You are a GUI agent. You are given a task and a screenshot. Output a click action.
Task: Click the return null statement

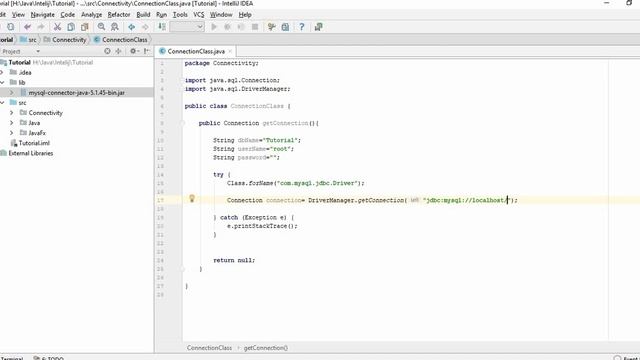[234, 260]
